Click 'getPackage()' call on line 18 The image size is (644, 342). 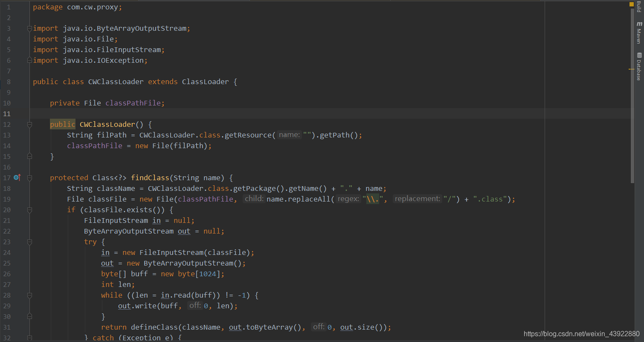tap(261, 189)
